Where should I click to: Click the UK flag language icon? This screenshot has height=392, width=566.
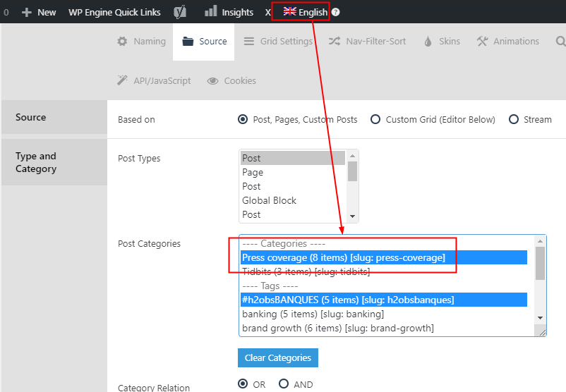(x=289, y=11)
